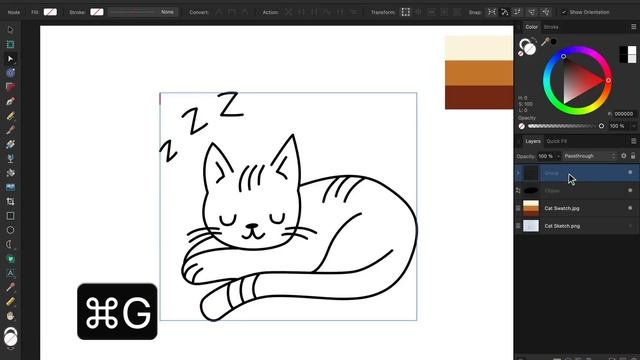Click the Fill swatch in context toolbar
The width and height of the screenshot is (640, 360).
tap(50, 12)
